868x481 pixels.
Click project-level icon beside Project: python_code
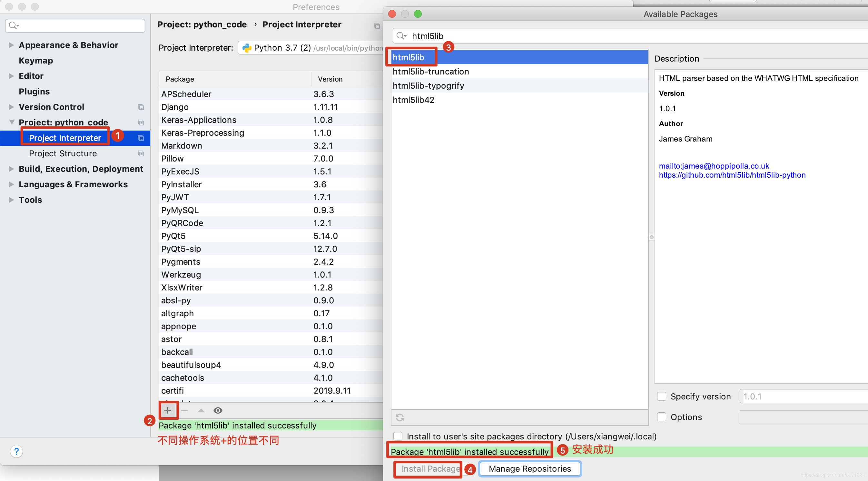coord(141,123)
